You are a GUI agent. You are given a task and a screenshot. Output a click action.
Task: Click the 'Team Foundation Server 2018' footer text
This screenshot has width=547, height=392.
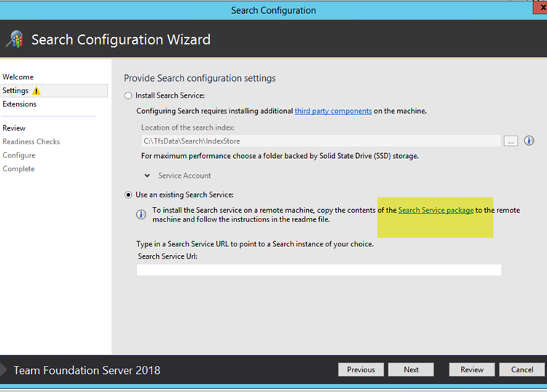pyautogui.click(x=87, y=370)
